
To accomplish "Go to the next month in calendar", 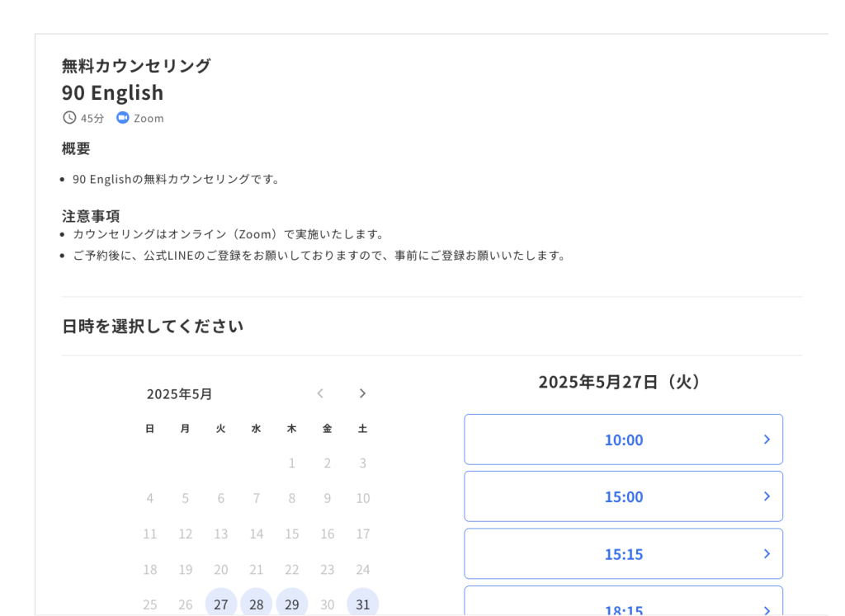I will [x=362, y=393].
